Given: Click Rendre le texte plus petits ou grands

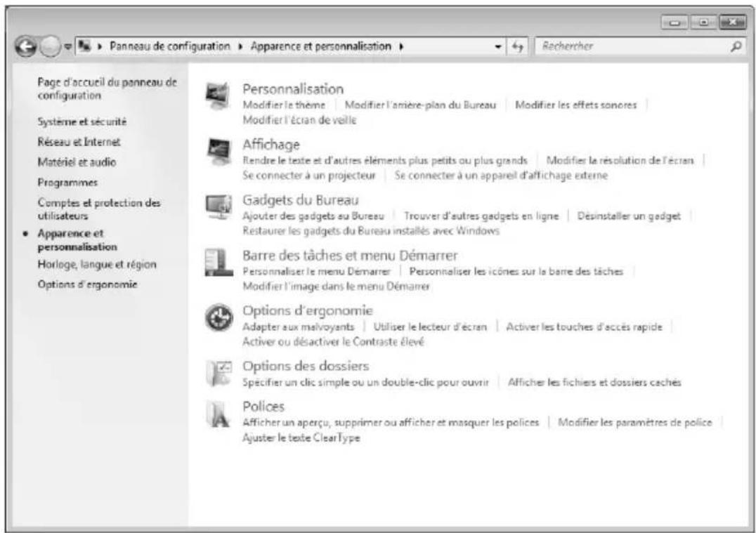Looking at the screenshot, I should click(x=385, y=160).
